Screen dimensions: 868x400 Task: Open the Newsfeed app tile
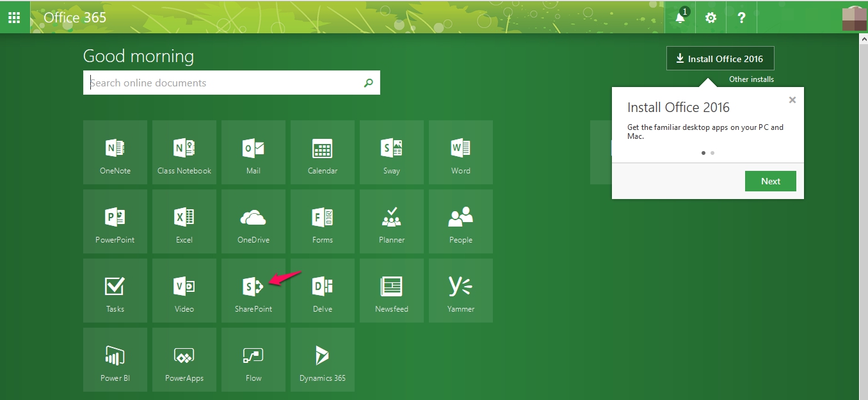pyautogui.click(x=392, y=291)
